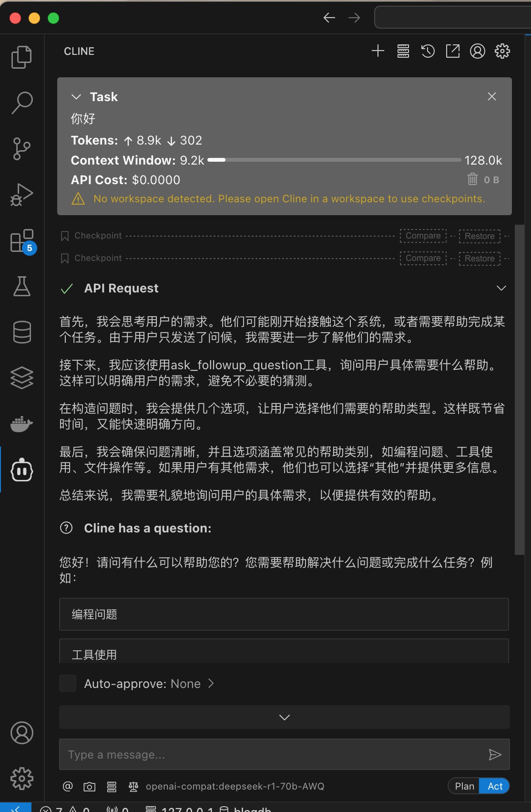The image size is (531, 812).
Task: Click the Tokens 8.9k 302 line
Action: click(x=136, y=140)
